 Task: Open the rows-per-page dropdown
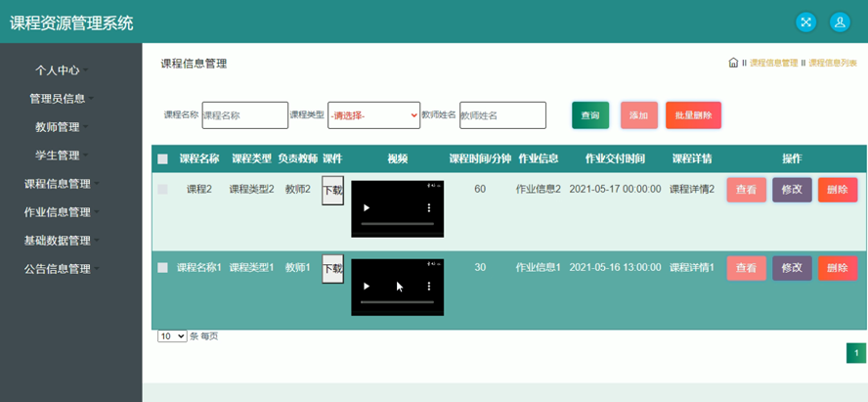(172, 336)
